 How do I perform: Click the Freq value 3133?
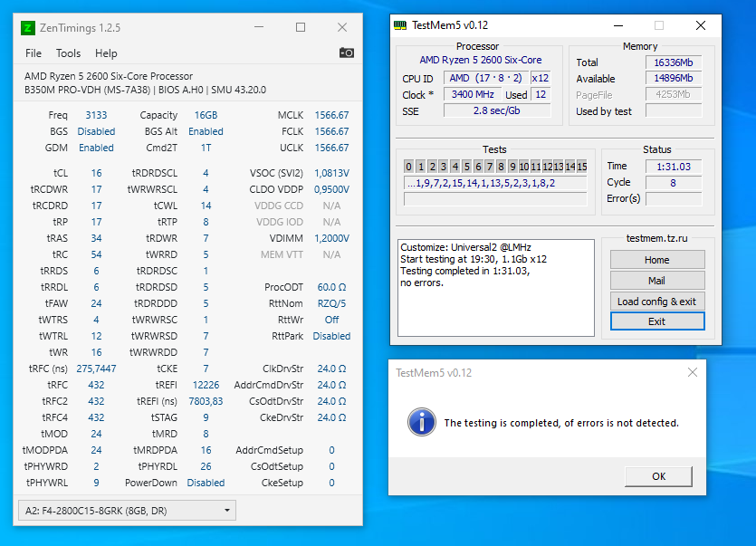pyautogui.click(x=97, y=115)
